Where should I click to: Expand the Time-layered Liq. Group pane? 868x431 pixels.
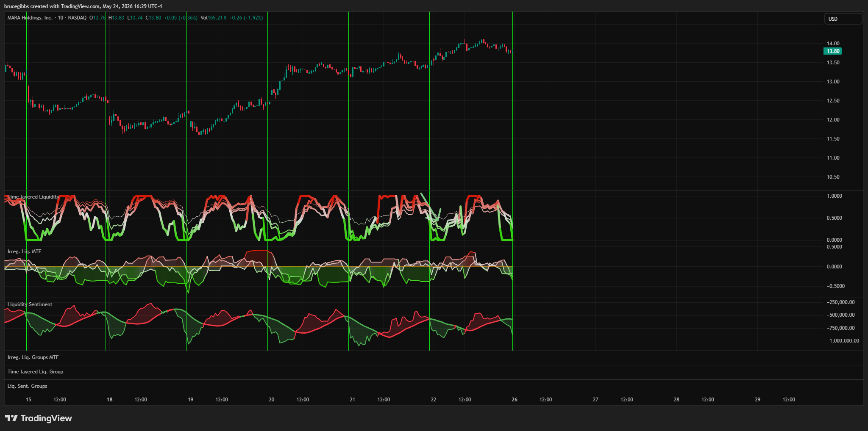point(35,372)
